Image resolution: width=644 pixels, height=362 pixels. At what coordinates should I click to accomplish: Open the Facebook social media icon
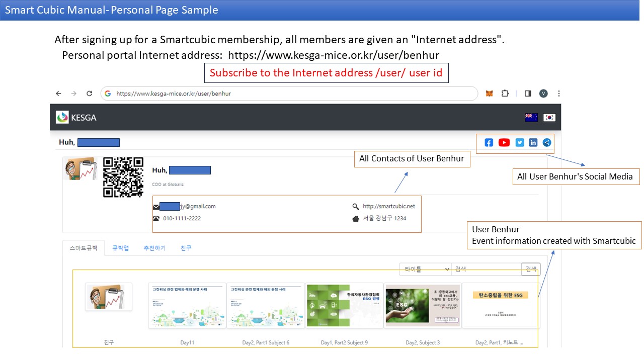(489, 143)
